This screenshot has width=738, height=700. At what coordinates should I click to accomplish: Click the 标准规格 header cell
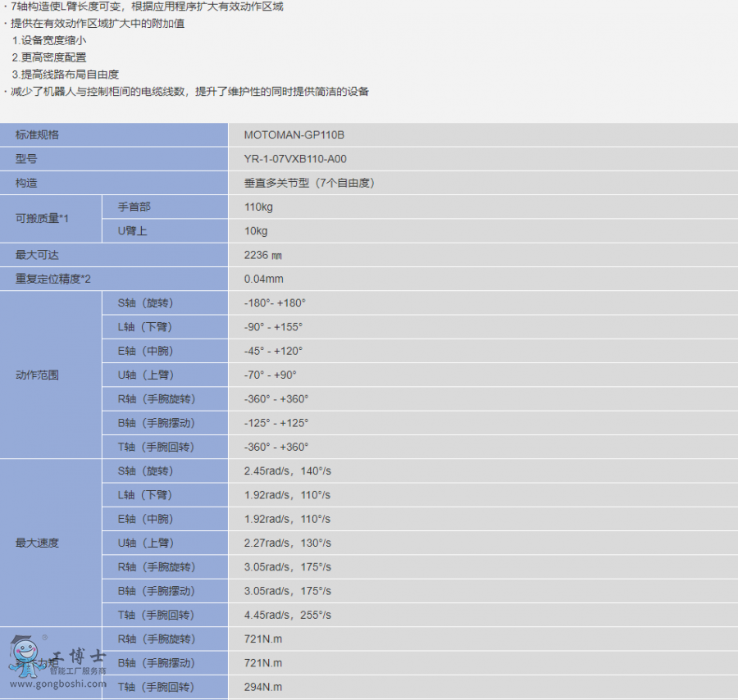[x=37, y=135]
